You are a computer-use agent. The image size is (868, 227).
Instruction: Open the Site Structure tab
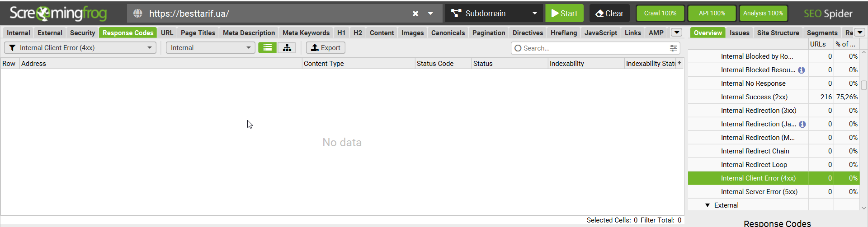pyautogui.click(x=778, y=32)
